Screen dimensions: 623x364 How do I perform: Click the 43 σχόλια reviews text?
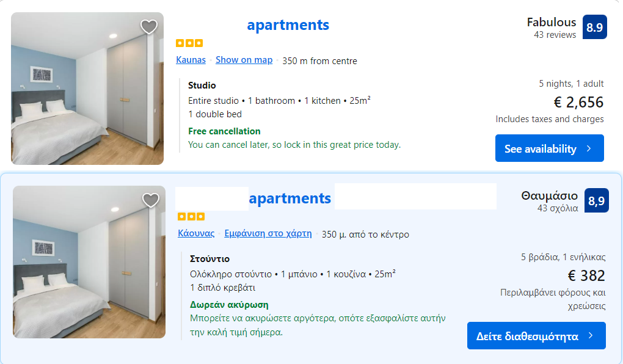click(x=557, y=208)
